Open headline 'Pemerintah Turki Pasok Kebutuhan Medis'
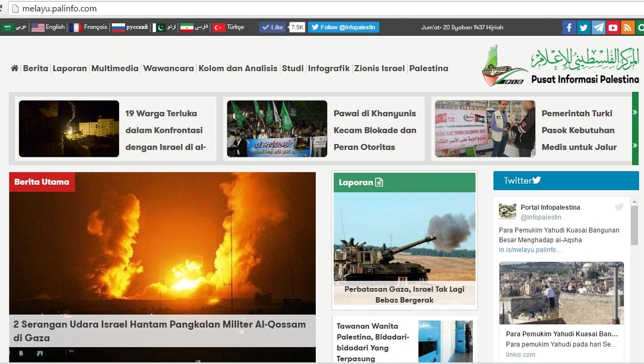 click(579, 130)
